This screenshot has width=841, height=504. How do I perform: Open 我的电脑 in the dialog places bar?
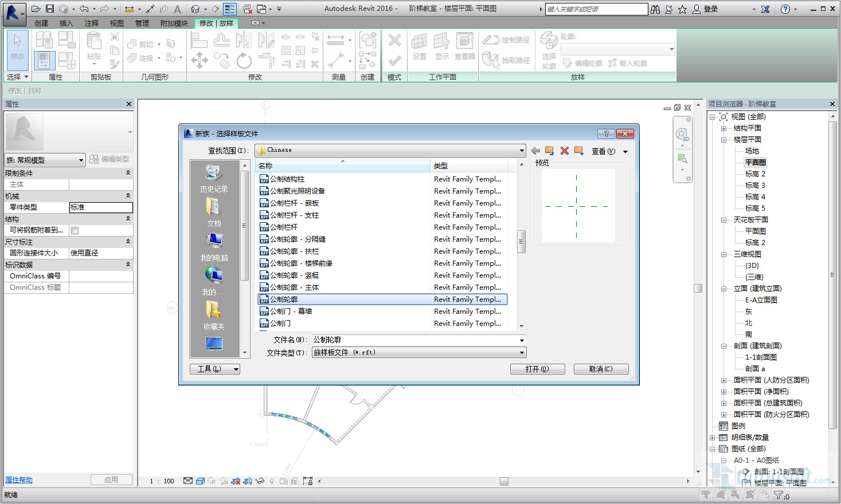214,247
